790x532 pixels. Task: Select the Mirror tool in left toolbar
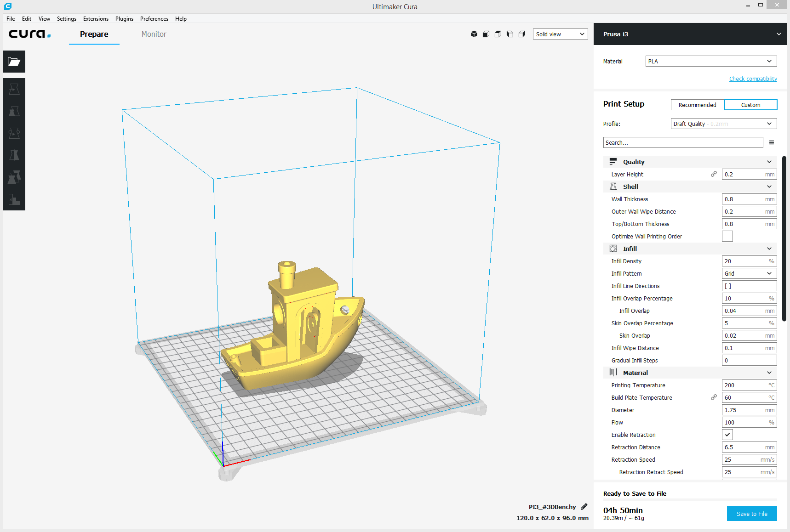pyautogui.click(x=14, y=155)
